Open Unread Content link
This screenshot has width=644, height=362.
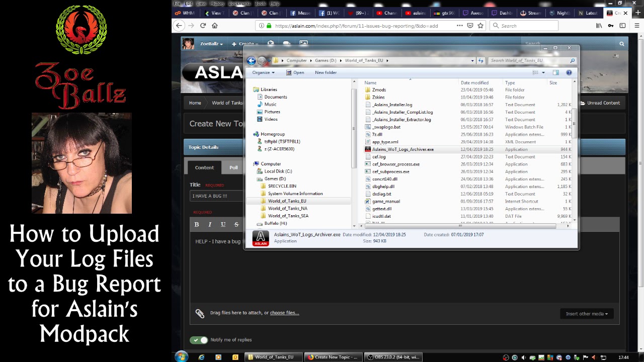[600, 103]
